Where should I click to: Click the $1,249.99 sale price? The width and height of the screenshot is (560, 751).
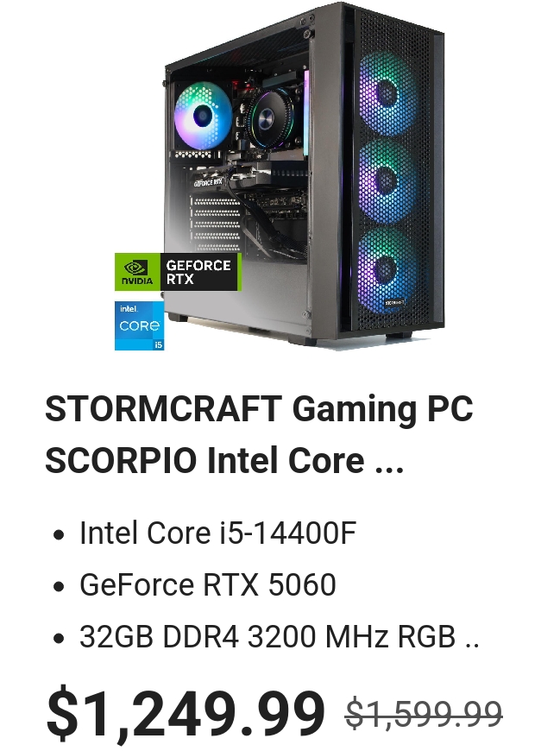tap(186, 714)
